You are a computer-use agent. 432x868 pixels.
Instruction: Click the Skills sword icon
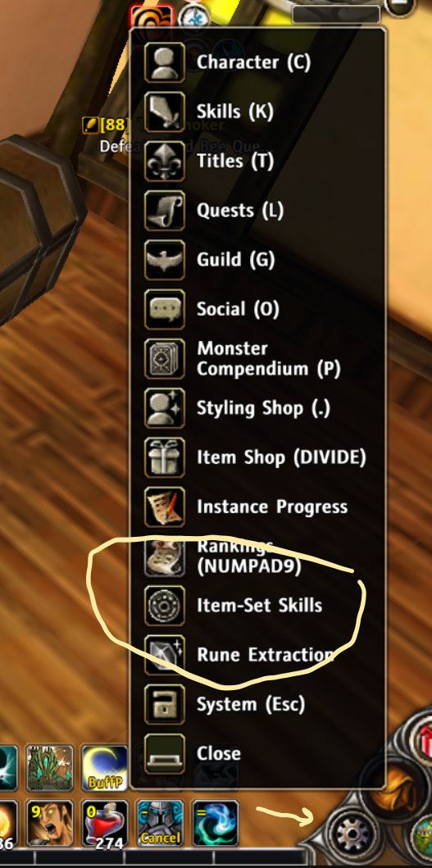(165, 111)
